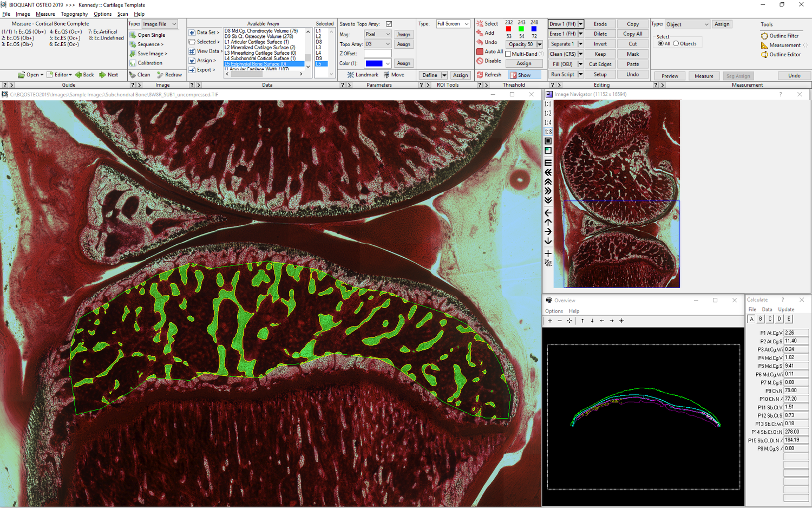Open the Opacity 50 dropdown arrow
The height and width of the screenshot is (508, 812).
click(x=539, y=44)
